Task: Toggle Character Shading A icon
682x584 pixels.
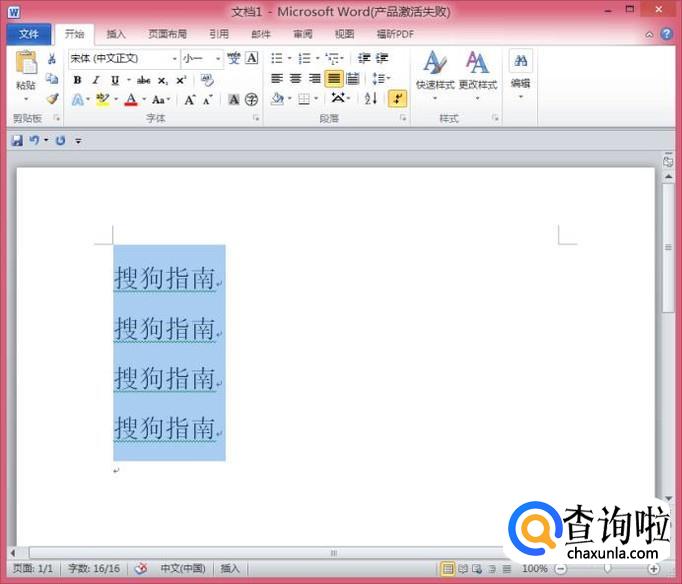Action: 234,100
